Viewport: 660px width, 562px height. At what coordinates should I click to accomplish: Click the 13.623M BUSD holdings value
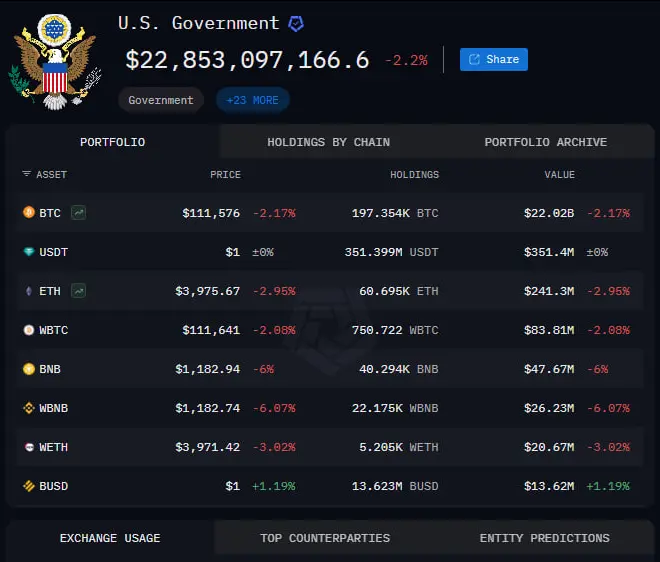point(395,486)
